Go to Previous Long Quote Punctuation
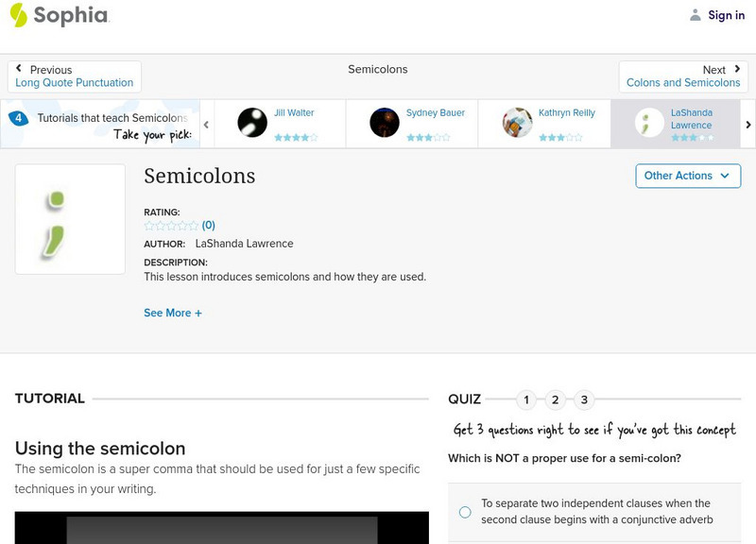 (x=75, y=76)
